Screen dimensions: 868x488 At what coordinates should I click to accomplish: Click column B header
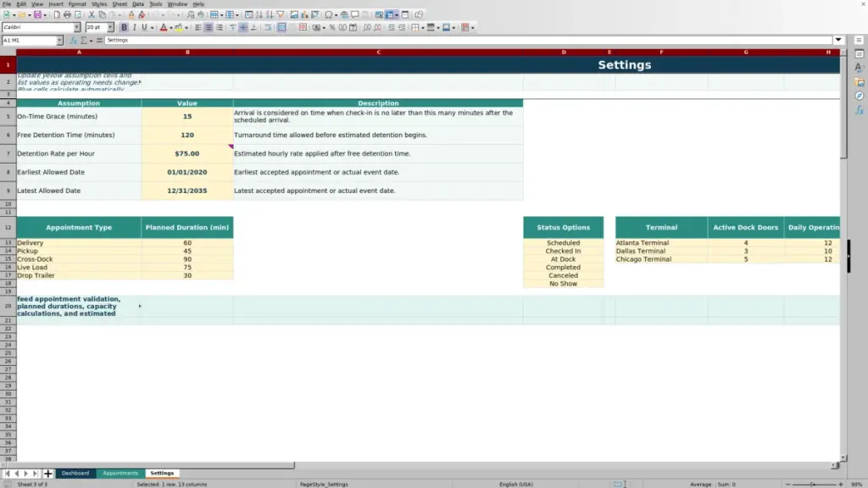tap(187, 52)
